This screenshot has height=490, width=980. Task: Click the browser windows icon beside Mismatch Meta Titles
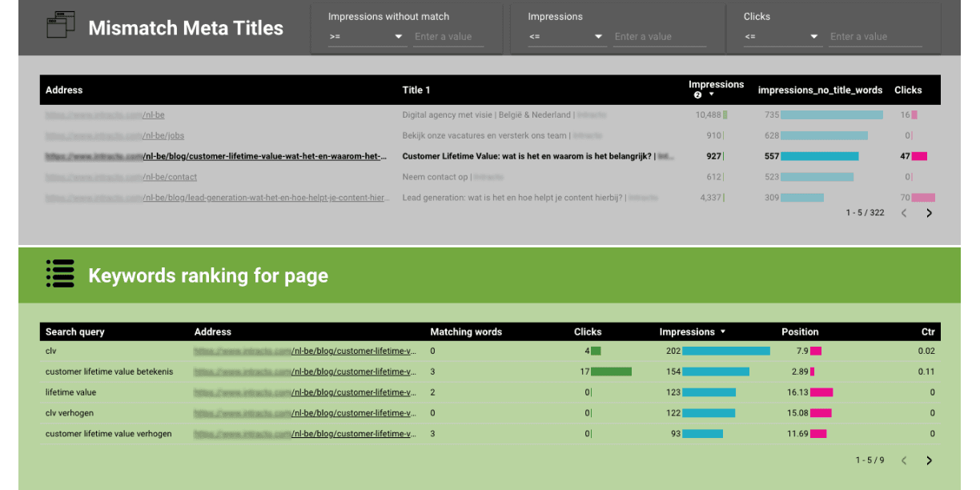coord(60,26)
